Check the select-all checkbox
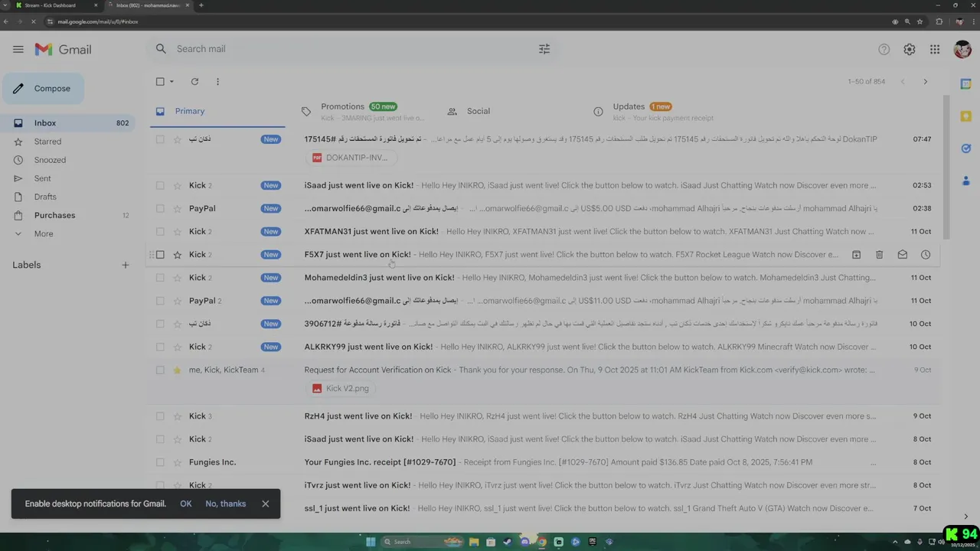Screen dimensions: 980x551 160,81
